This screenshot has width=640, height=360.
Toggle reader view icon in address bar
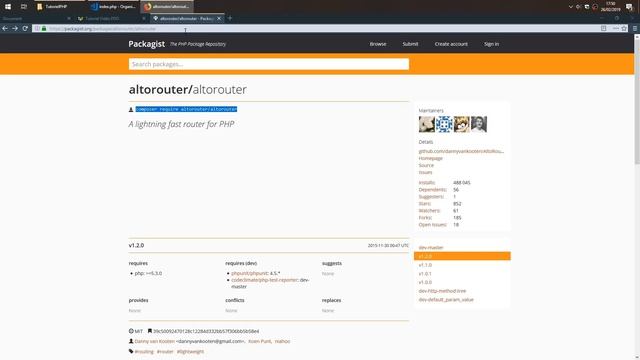coord(603,29)
